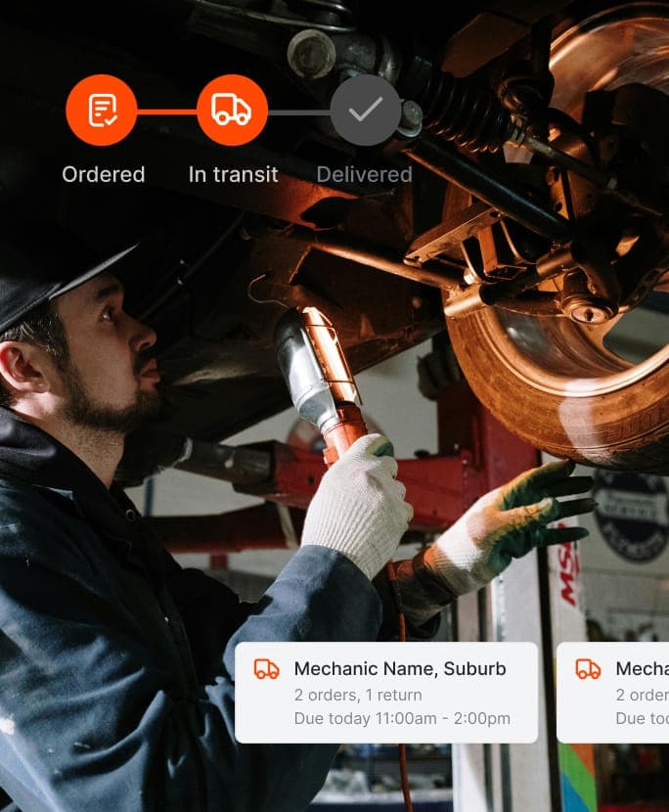Viewport: 669px width, 812px height.
Task: Click the truck icon beside Mechanic Name, Suburb
Action: tap(267, 669)
